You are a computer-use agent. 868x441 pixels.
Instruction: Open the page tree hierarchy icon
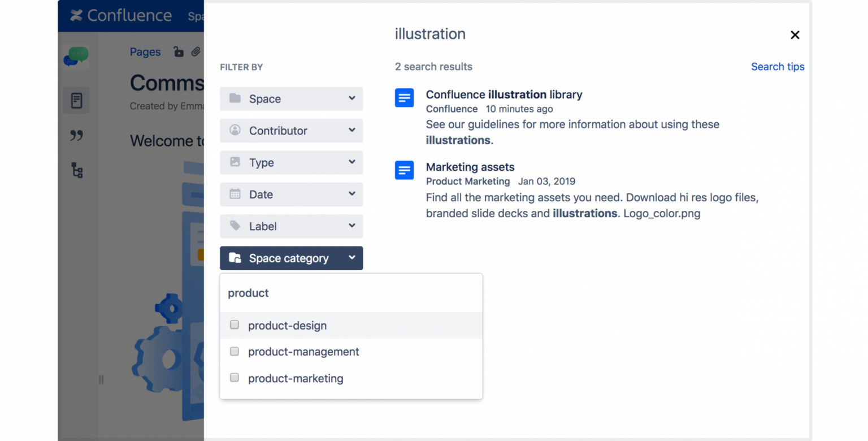(x=77, y=171)
